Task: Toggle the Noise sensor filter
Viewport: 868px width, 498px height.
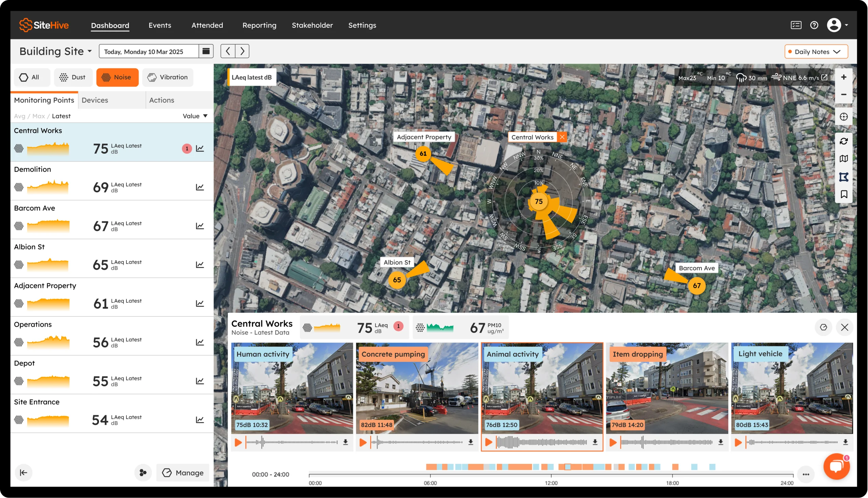Action: click(x=117, y=77)
